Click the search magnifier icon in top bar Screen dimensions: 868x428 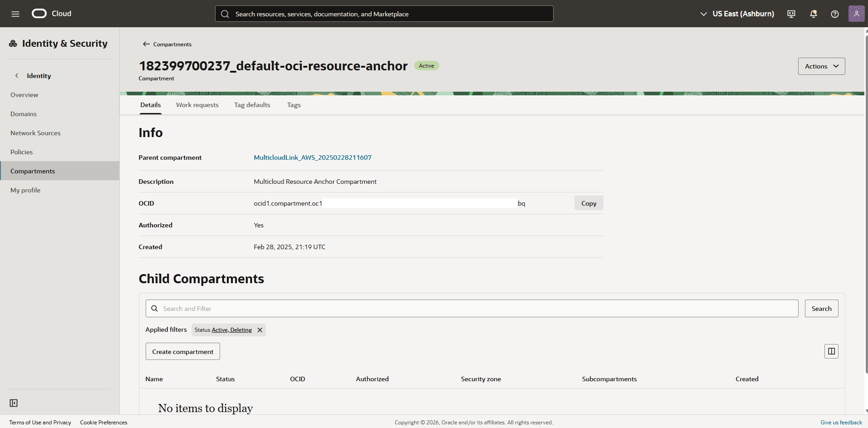(x=225, y=14)
